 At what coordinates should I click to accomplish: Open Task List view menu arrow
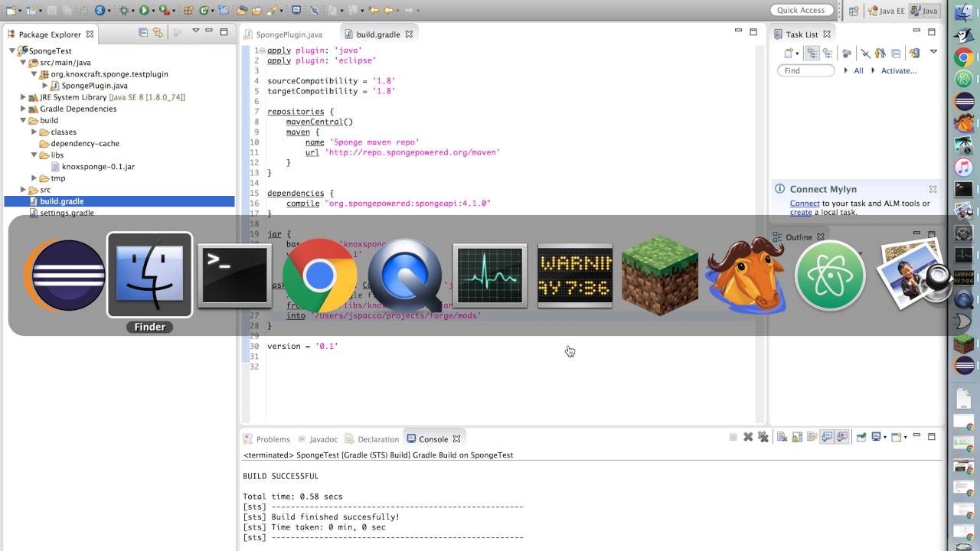tap(933, 52)
